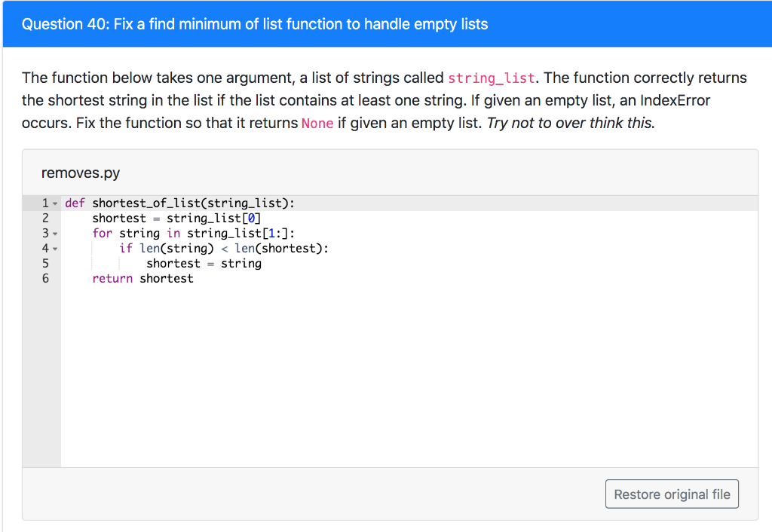
Task: Click line number 5 in the gutter
Action: click(x=45, y=263)
